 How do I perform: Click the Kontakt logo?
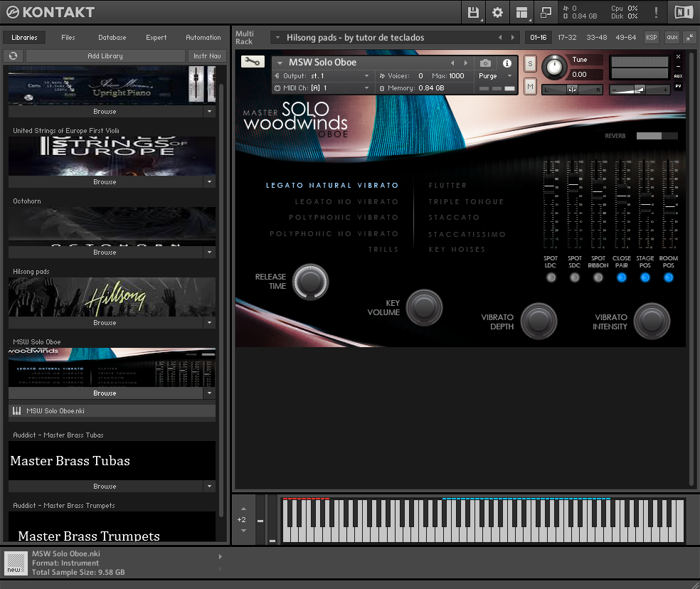[x=51, y=12]
